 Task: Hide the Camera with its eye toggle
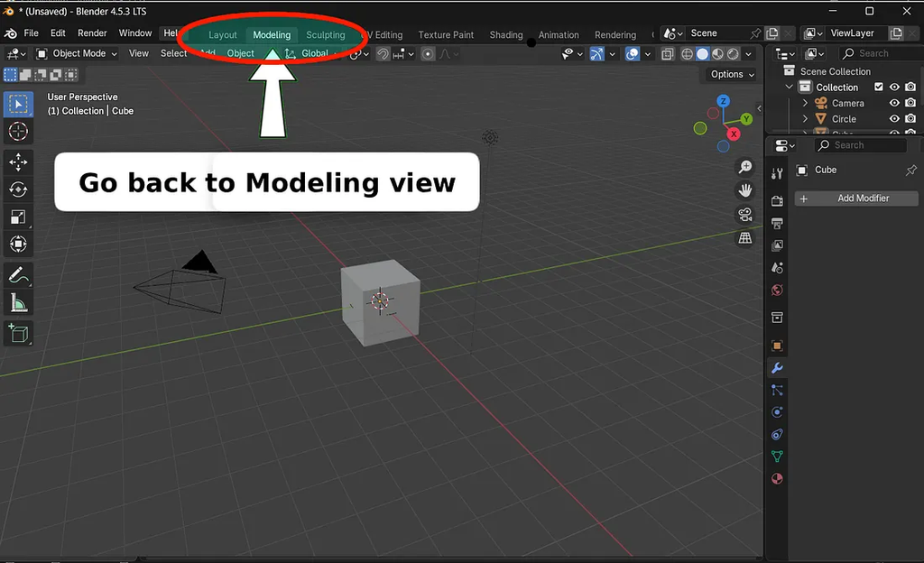[x=894, y=103]
